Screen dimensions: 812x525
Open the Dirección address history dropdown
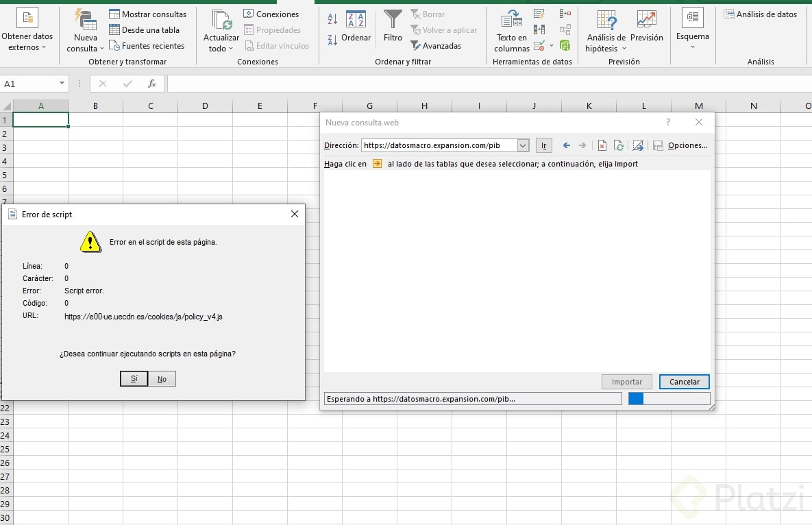pos(523,145)
